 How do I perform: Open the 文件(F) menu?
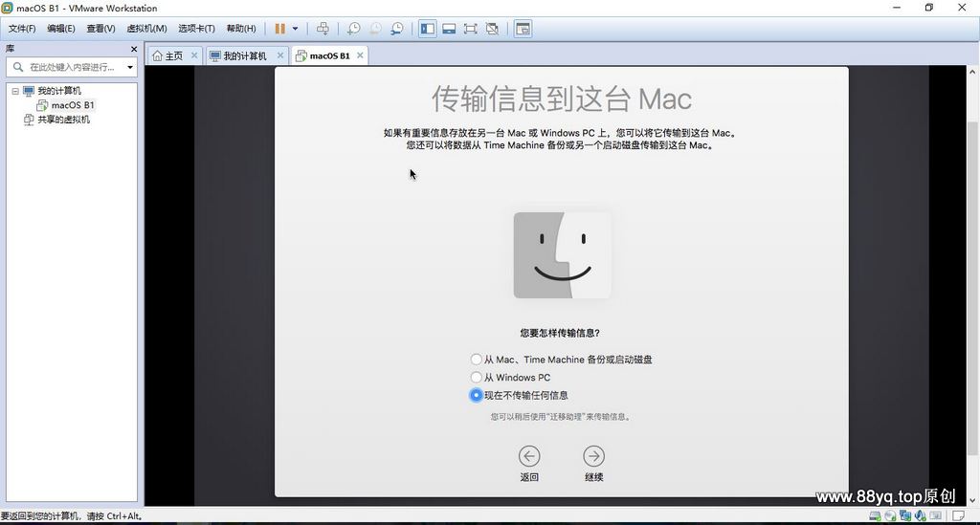[22, 29]
